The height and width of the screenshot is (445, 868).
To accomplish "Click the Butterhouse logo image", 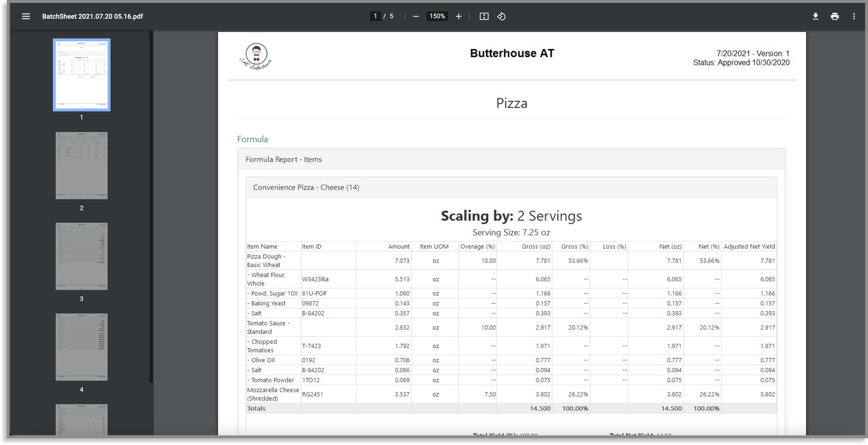I will [x=256, y=56].
